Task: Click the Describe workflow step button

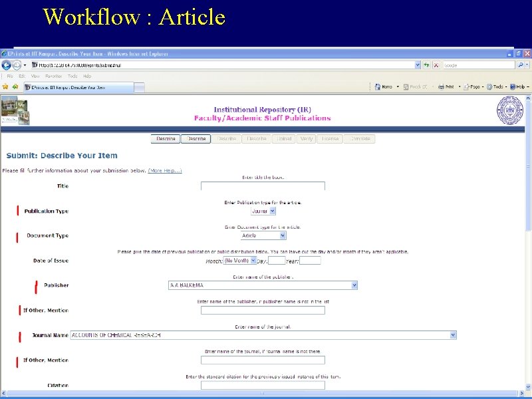Action: pyautogui.click(x=165, y=138)
